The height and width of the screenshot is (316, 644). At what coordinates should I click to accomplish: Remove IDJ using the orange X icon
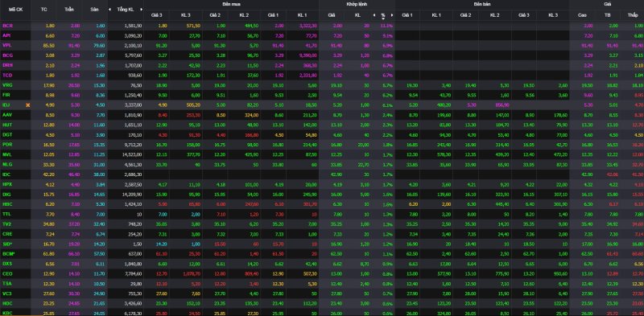pos(28,105)
